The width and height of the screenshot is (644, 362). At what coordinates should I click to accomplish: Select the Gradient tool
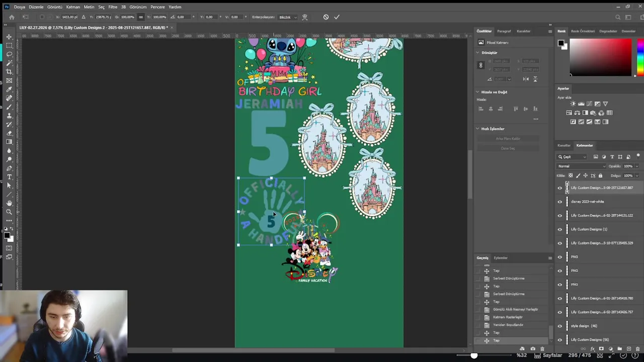(9, 142)
